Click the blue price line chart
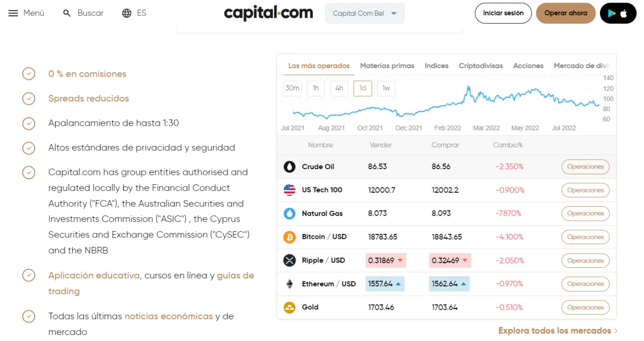This screenshot has height=341, width=644. point(446,103)
